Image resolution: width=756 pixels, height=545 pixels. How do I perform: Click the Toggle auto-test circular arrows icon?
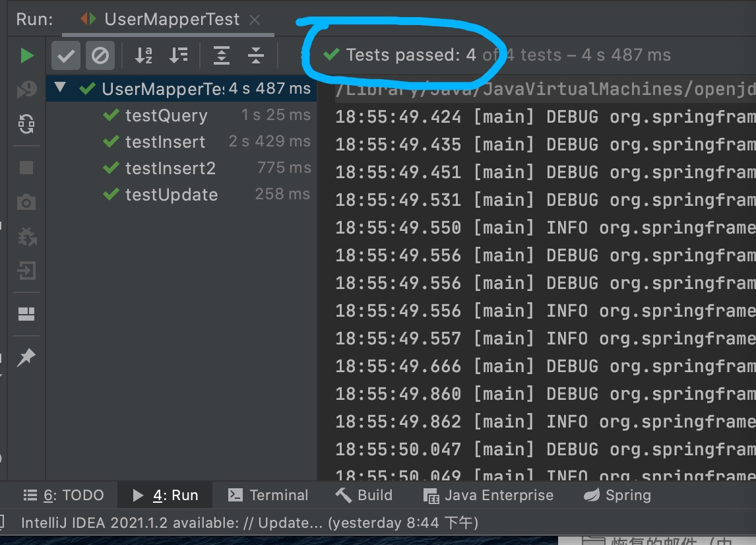(x=27, y=124)
